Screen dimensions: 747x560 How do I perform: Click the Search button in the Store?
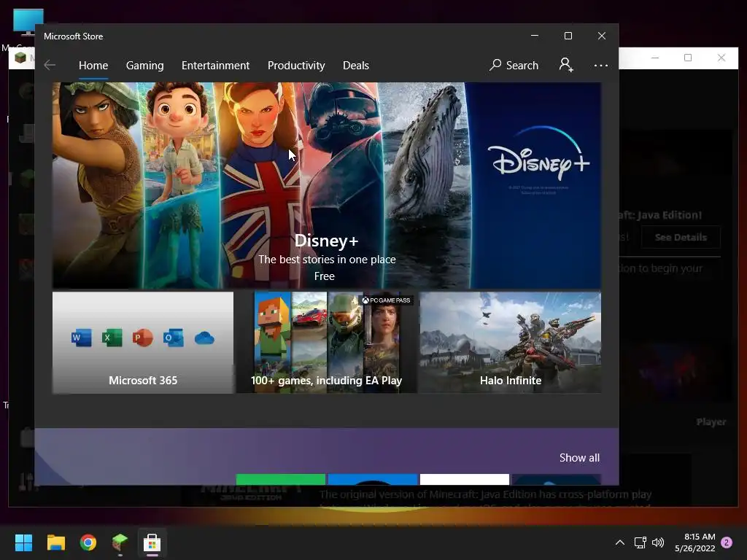514,65
